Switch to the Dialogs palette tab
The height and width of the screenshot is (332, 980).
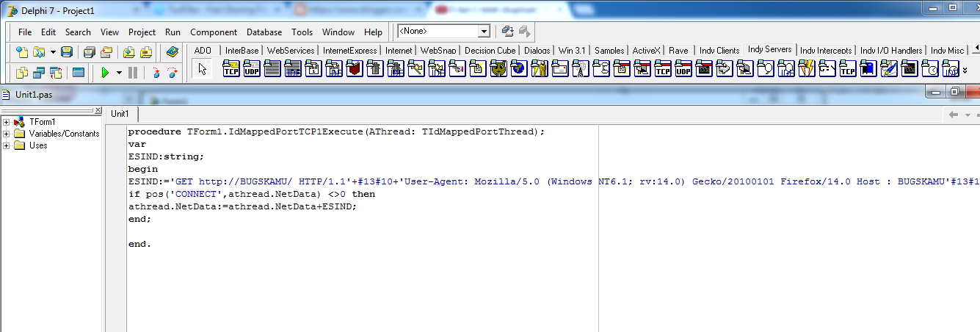click(x=537, y=51)
